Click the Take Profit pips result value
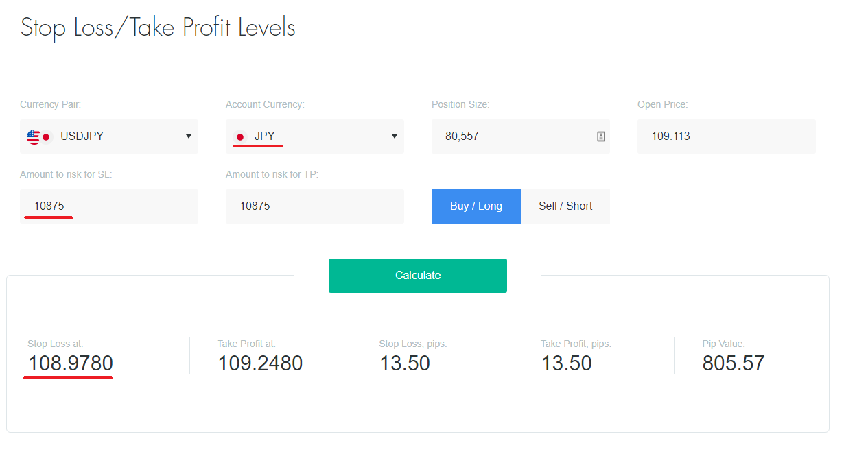 click(567, 363)
